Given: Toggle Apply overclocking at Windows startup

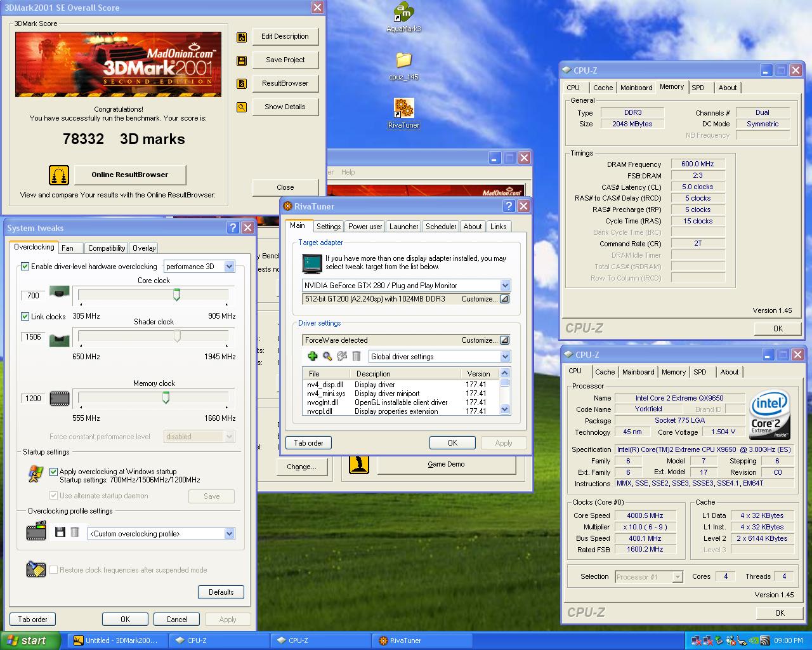Looking at the screenshot, I should click(x=53, y=472).
